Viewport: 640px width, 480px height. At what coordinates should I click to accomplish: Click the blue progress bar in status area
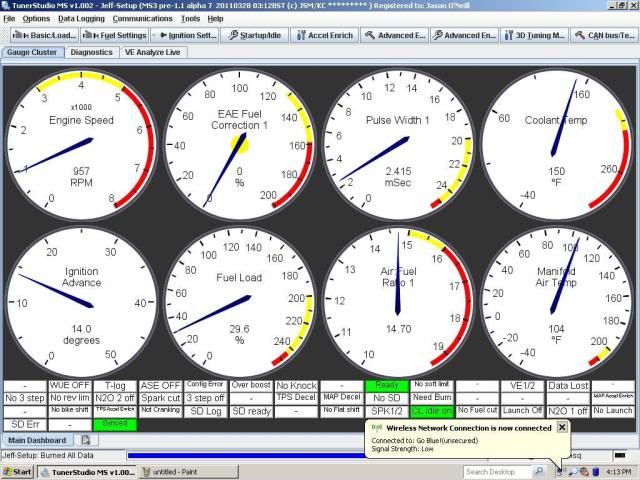246,456
